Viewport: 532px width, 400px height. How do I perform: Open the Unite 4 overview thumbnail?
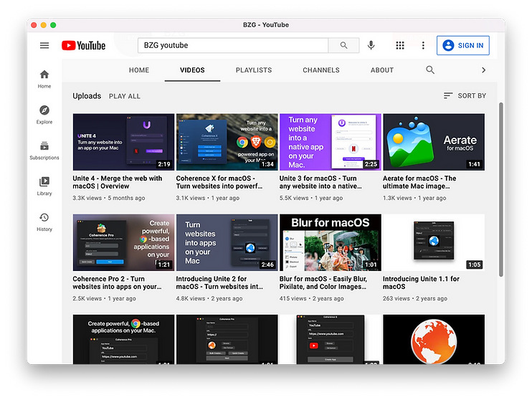pos(123,142)
